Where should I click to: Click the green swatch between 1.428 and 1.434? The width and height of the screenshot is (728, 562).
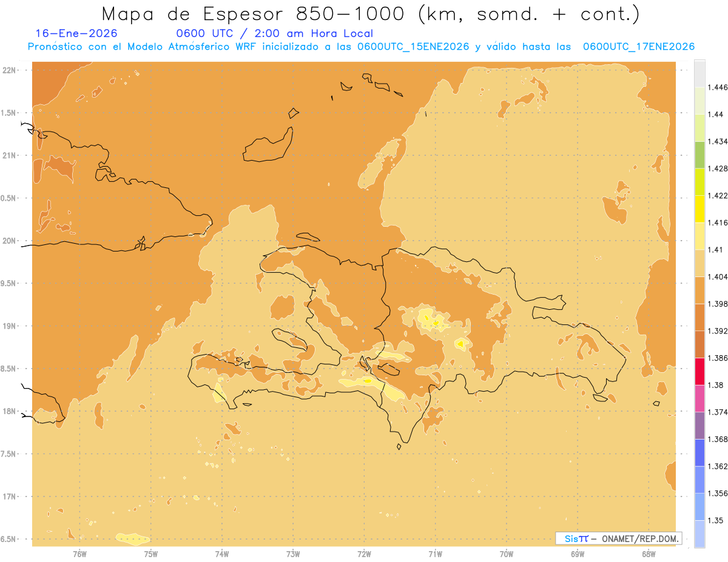(699, 155)
